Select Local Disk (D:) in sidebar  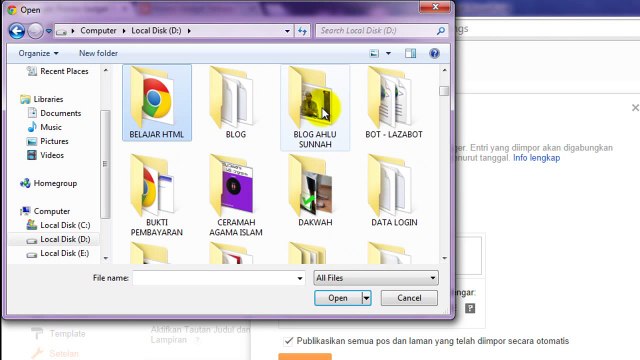(x=58, y=239)
